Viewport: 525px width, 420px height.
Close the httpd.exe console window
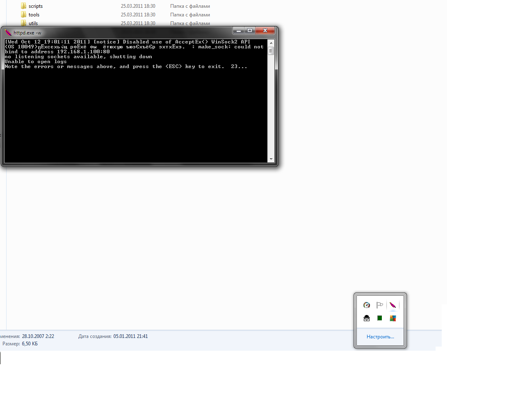tap(265, 31)
